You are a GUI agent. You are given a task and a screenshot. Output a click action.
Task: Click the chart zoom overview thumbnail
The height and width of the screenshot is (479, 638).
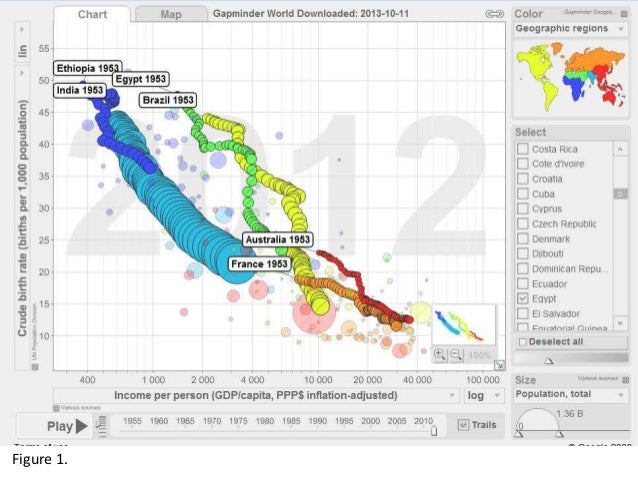(464, 325)
